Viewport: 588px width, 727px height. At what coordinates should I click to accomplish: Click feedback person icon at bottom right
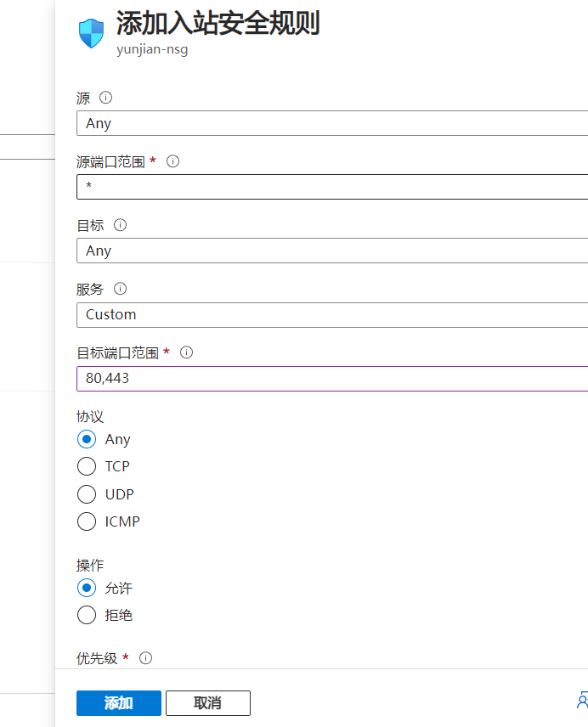click(582, 701)
